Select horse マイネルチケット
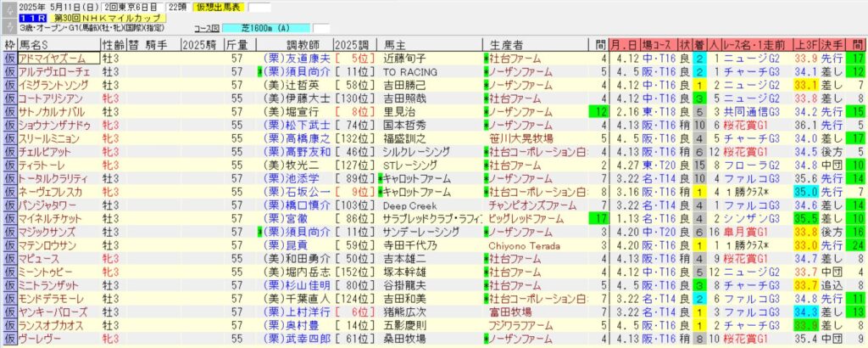This screenshot has width=868, height=348. pos(50,218)
